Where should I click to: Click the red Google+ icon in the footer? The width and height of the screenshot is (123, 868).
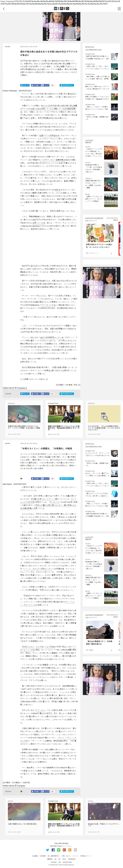coord(64,850)
